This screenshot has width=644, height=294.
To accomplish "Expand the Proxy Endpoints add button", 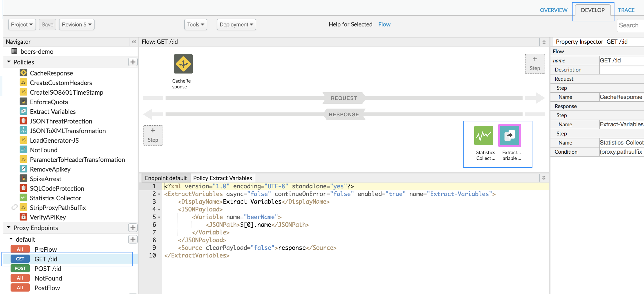I will (x=133, y=227).
